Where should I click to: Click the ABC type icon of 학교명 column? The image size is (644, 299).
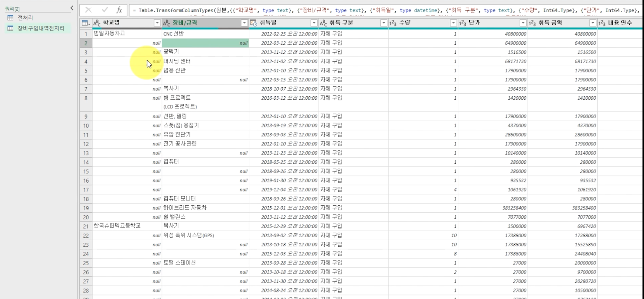coord(97,23)
